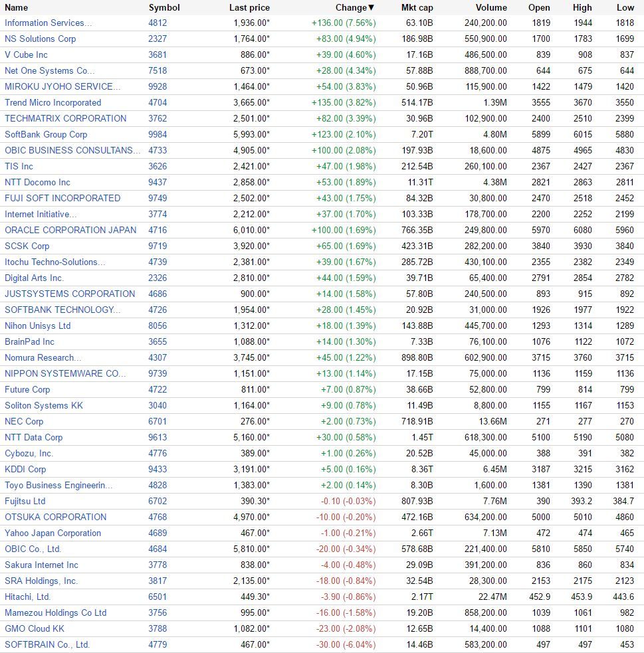Open Hitachi, Ltd. link
The height and width of the screenshot is (653, 644).
pos(27,597)
